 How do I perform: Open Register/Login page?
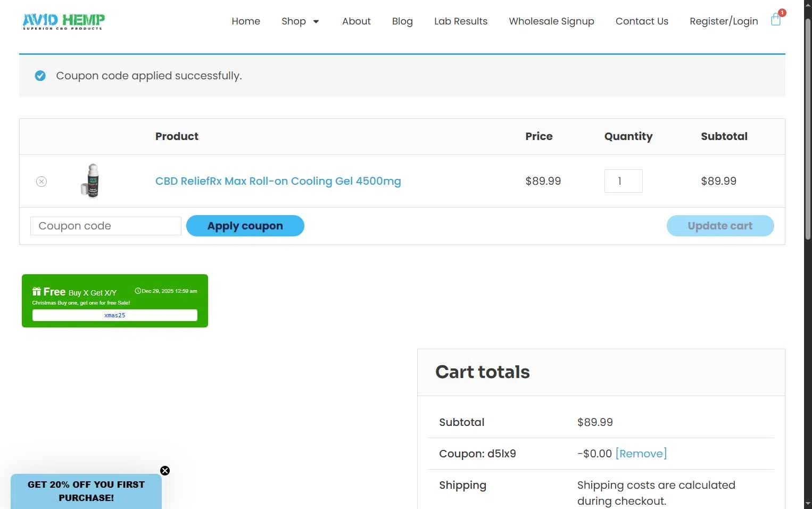coord(724,21)
